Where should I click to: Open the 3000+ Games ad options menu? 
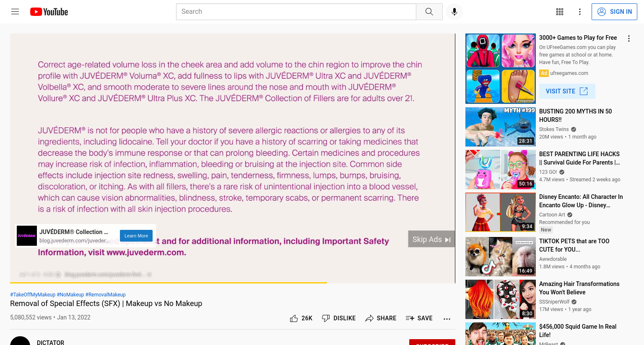628,39
